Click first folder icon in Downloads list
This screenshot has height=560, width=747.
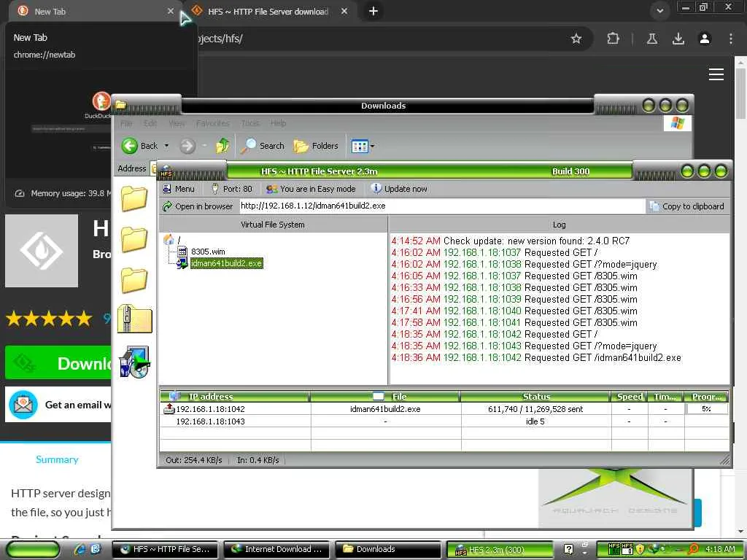pyautogui.click(x=134, y=198)
